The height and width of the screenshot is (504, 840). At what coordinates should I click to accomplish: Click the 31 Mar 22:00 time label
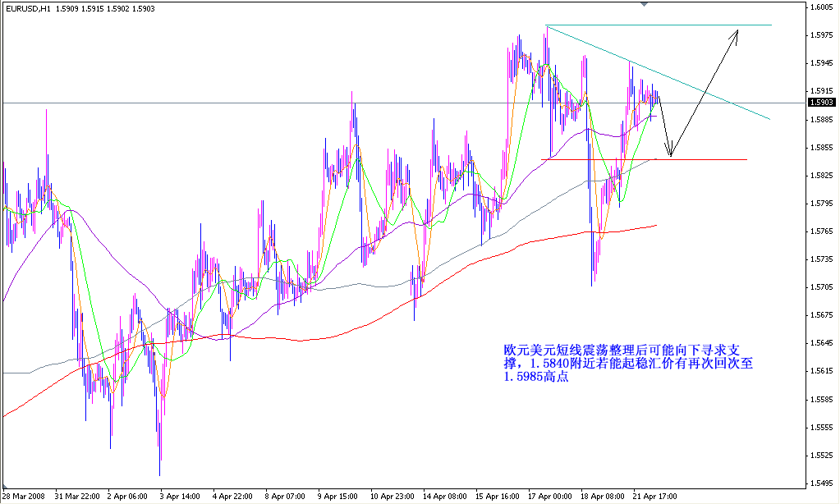pos(77,497)
